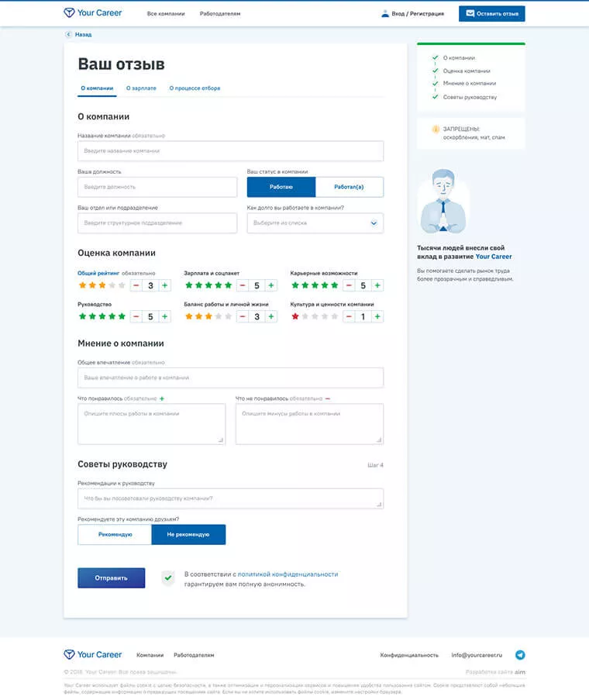Click the back arrow icon next to Назад
The height and width of the screenshot is (700, 589).
coord(68,35)
